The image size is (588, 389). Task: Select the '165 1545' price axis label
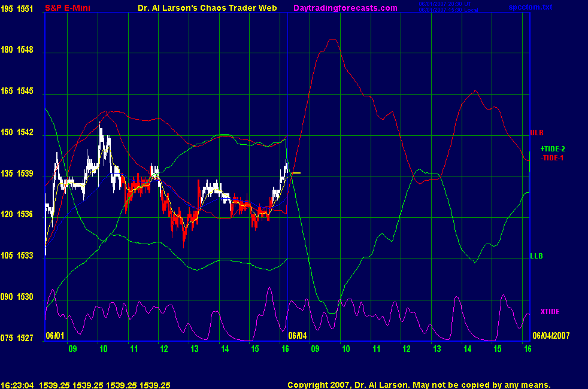[17, 91]
